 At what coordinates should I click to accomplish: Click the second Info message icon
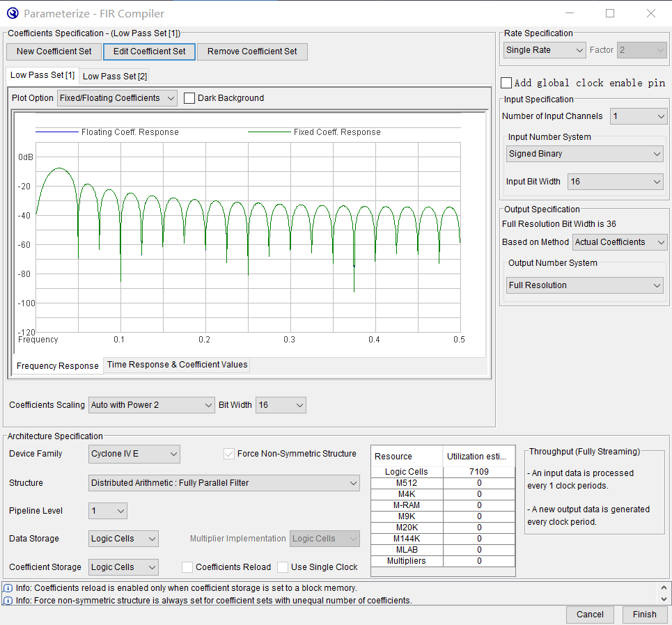(8, 601)
